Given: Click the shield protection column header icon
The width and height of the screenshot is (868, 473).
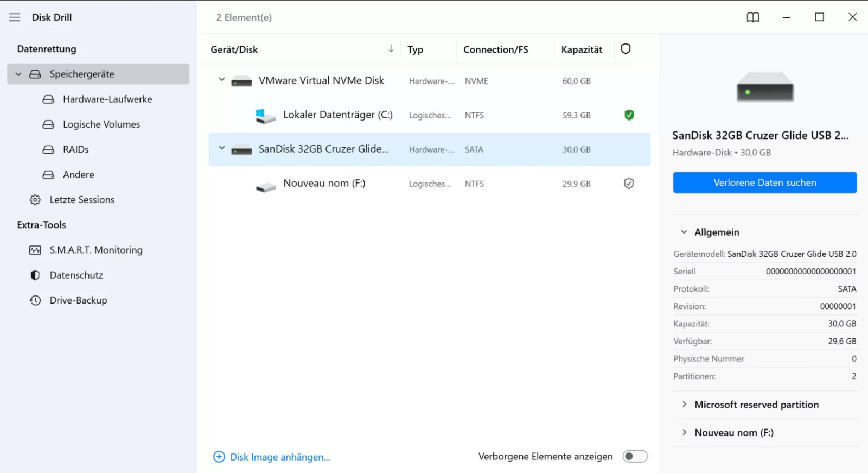Looking at the screenshot, I should point(626,49).
